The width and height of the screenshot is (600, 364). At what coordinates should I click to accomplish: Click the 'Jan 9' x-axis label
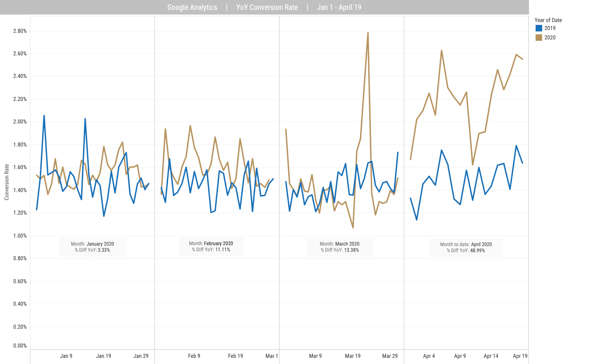[66, 356]
